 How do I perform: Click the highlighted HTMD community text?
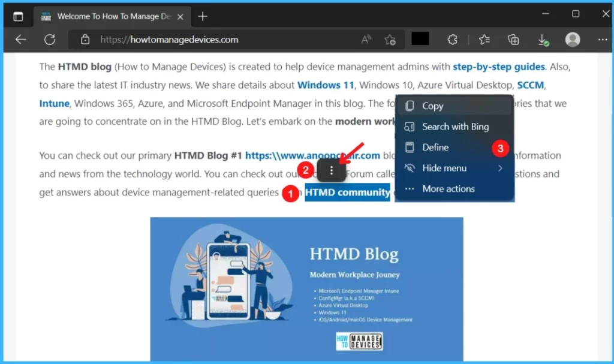tap(347, 192)
